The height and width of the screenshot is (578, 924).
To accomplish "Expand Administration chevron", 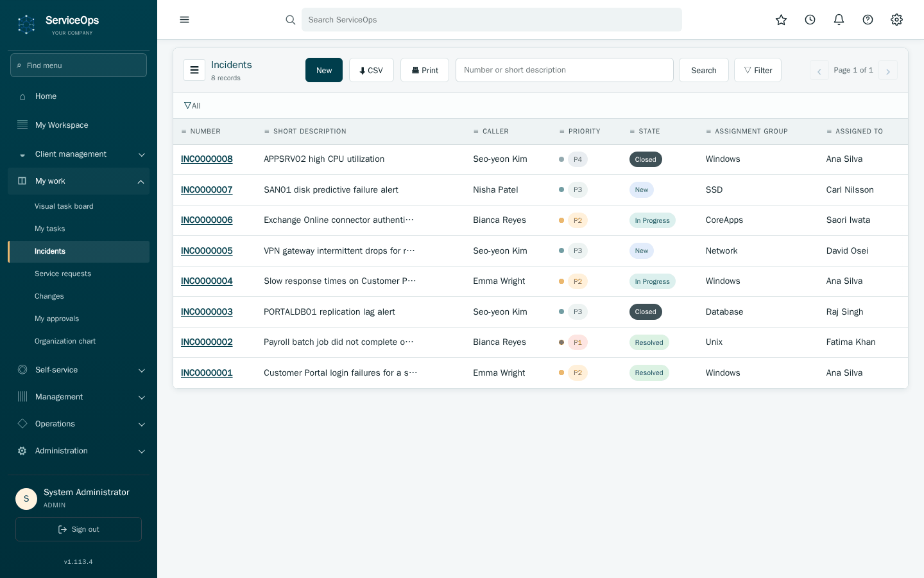I will point(142,451).
